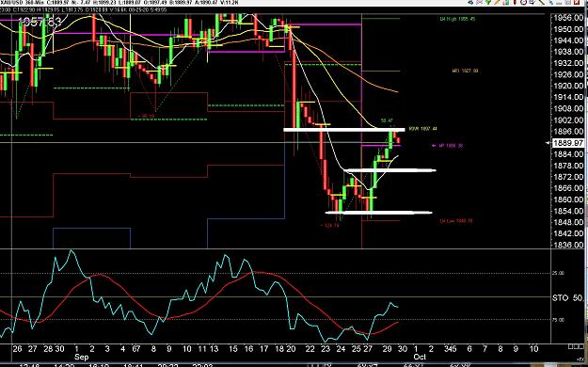Click the round clock icon in the toolbar
The height and width of the screenshot is (367, 588).
tap(523, 2)
